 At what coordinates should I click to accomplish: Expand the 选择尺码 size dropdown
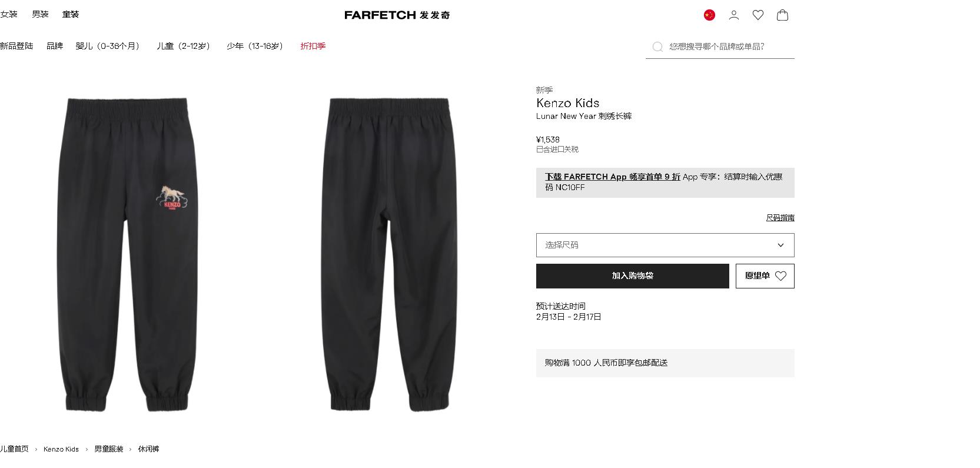665,245
